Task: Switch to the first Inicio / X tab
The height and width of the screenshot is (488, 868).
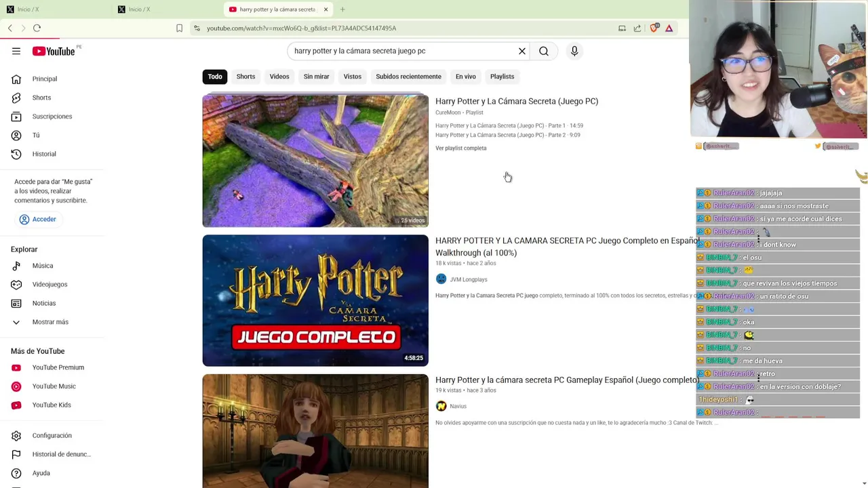Action: [x=23, y=9]
